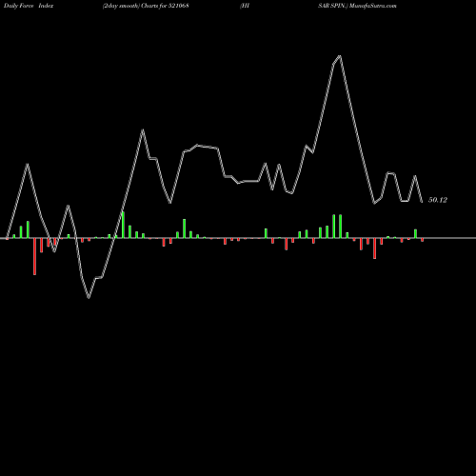Click the 'Daily Force Index' title text
The width and height of the screenshot is (476, 476).
click(x=28, y=6)
